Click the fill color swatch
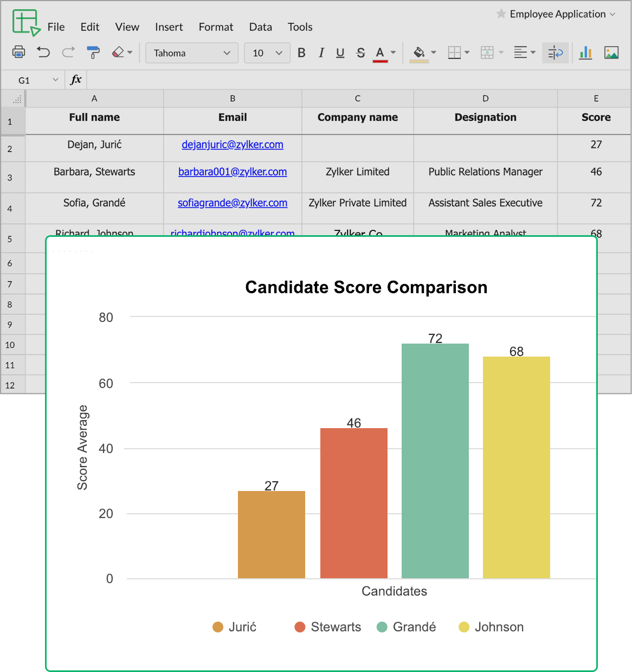 tap(419, 53)
